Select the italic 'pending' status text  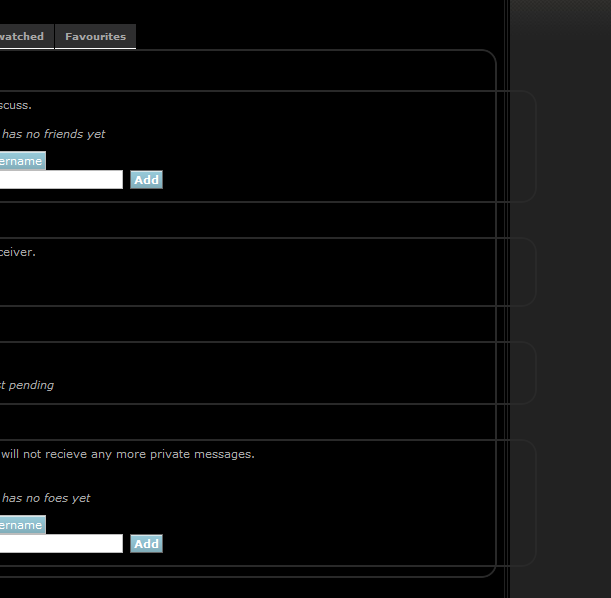pyautogui.click(x=31, y=385)
